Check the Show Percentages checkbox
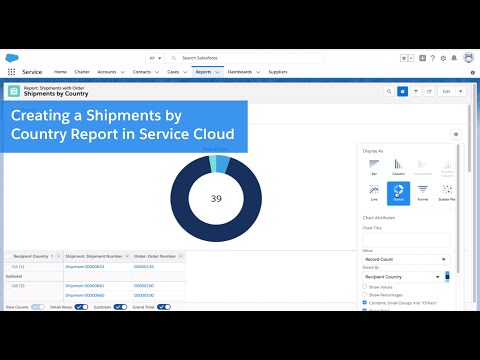The height and width of the screenshot is (360, 480). 364,295
